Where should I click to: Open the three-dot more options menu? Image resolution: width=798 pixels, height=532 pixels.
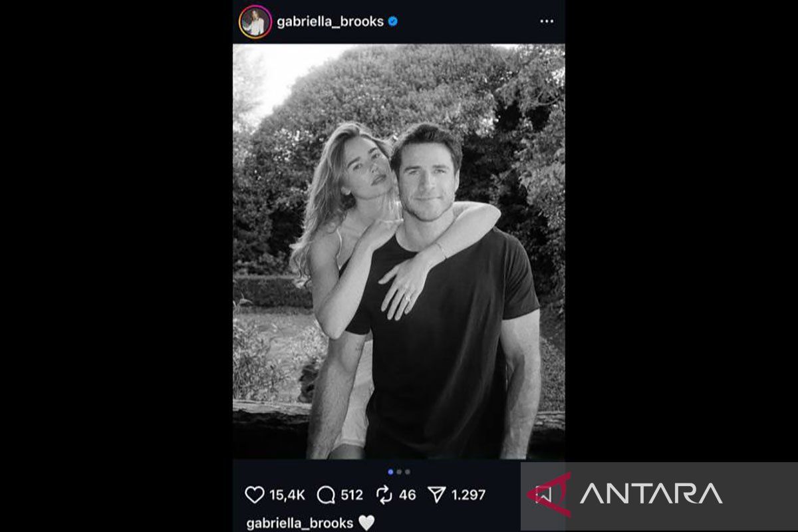pos(547,21)
